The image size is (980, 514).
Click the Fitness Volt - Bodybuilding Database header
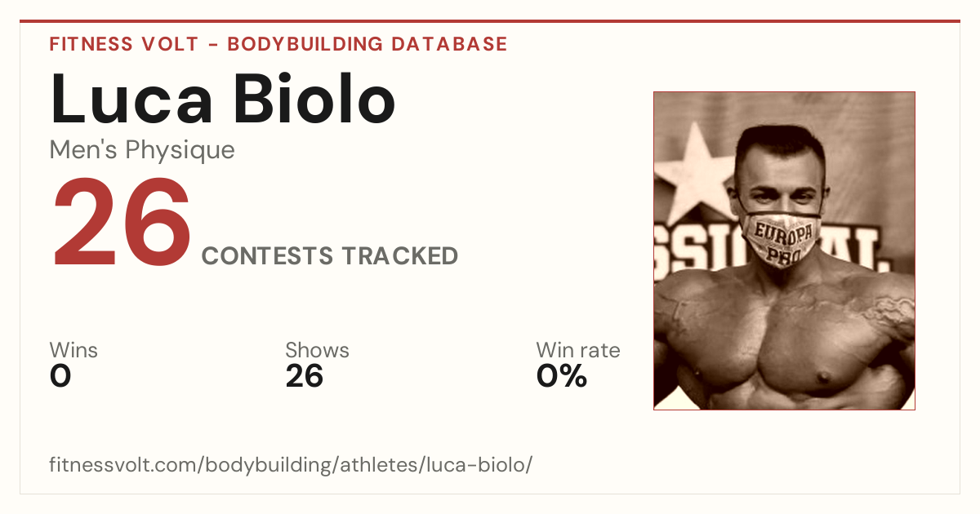pos(278,44)
